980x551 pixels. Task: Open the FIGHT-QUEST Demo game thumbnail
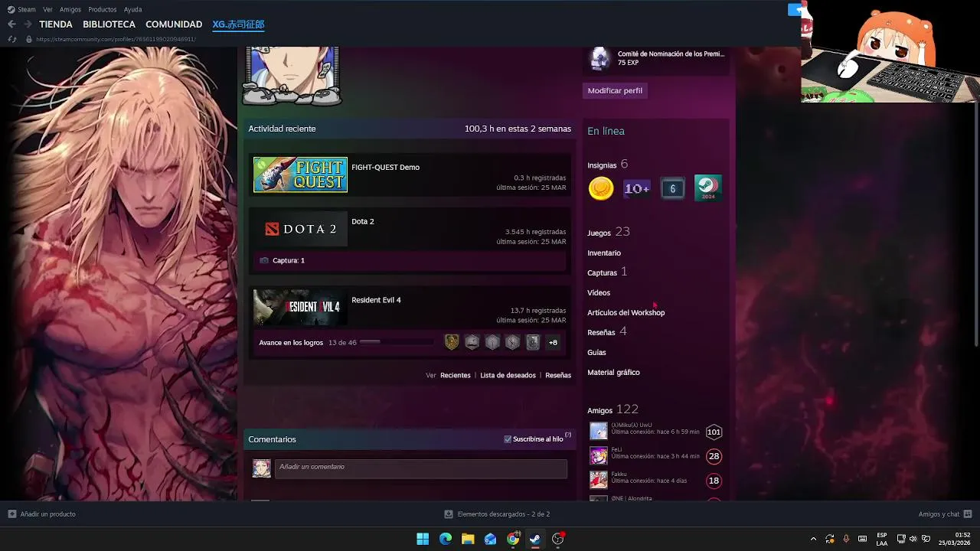click(x=300, y=174)
